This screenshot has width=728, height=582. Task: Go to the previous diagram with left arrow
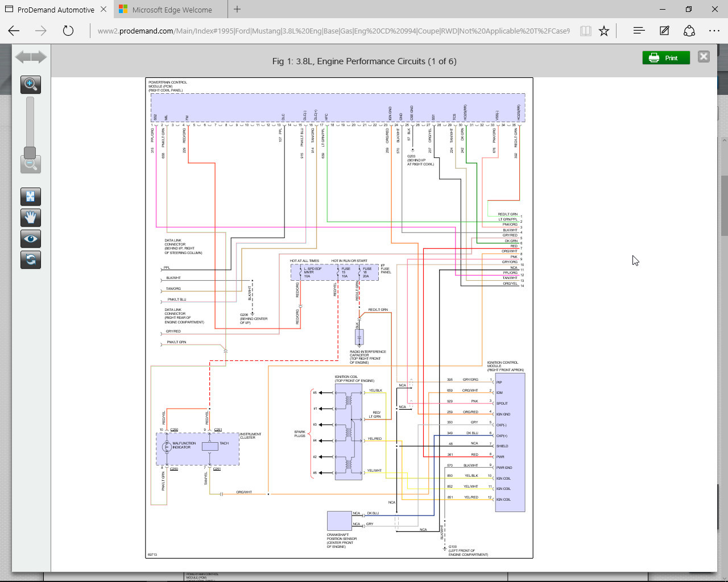coord(22,57)
